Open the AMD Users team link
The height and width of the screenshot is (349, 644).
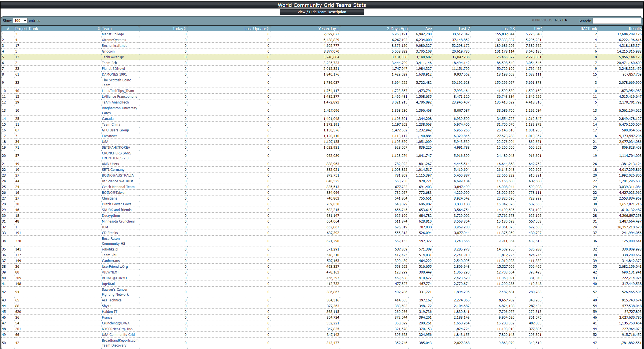[110, 164]
